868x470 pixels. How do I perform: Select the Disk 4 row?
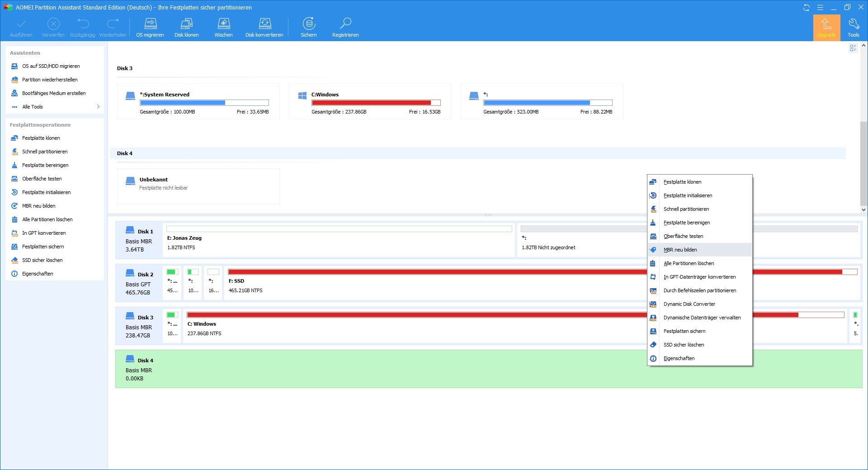[381, 369]
